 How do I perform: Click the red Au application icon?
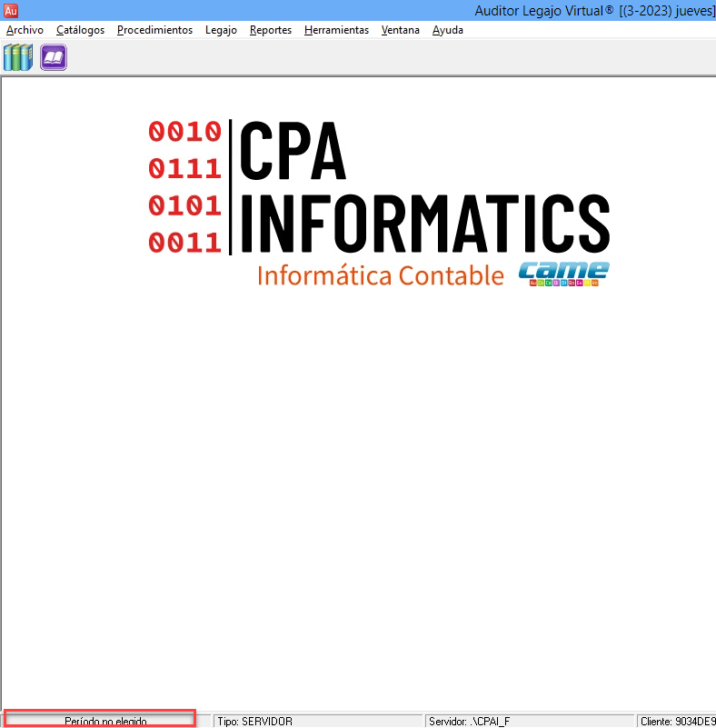11,10
